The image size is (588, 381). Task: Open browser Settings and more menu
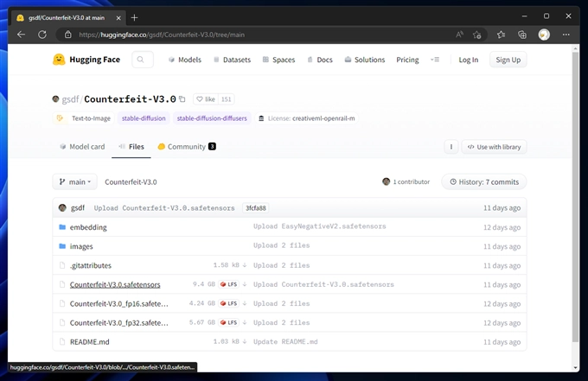point(566,35)
